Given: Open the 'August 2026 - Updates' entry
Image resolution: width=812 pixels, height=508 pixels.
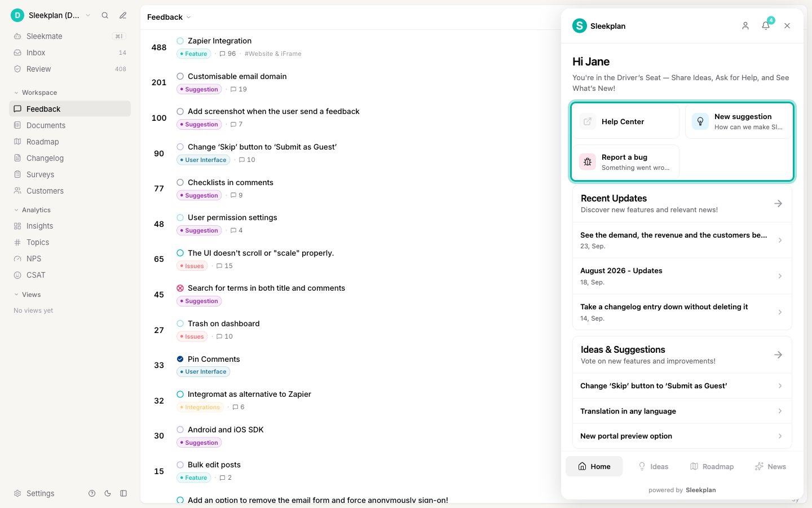Looking at the screenshot, I should [682, 276].
